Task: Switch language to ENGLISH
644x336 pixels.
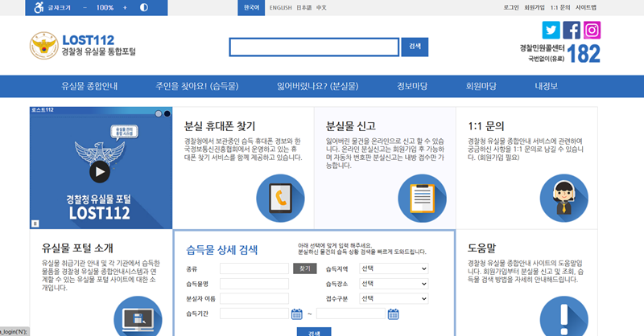Action: click(x=280, y=8)
